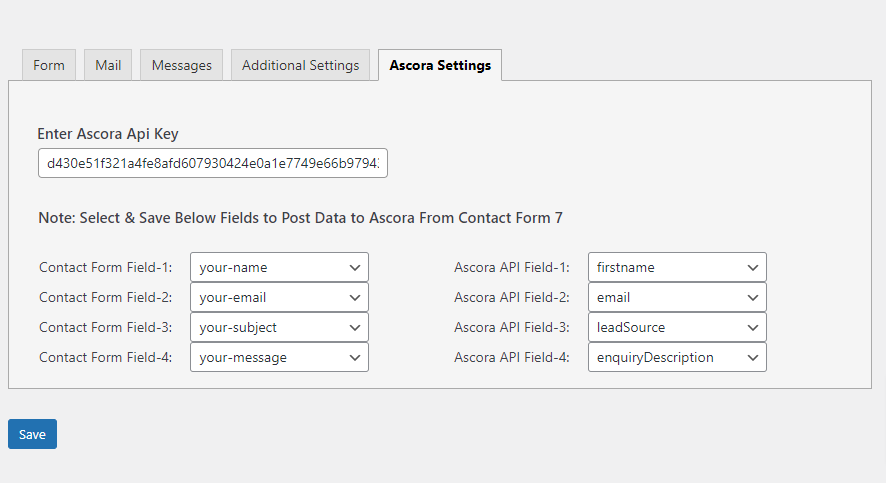Open the Additional Settings tab
This screenshot has width=886, height=483.
tap(300, 65)
